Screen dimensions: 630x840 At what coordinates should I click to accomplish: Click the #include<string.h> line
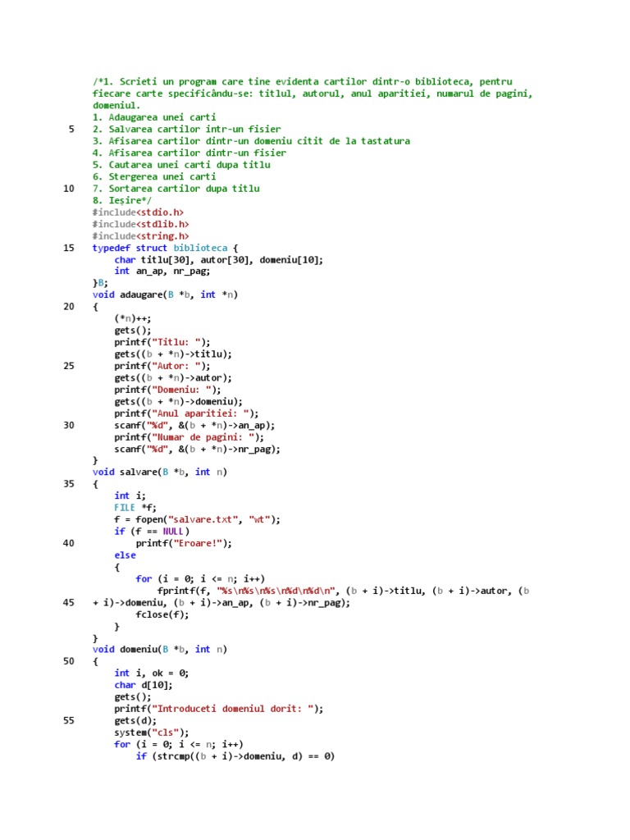(x=141, y=236)
